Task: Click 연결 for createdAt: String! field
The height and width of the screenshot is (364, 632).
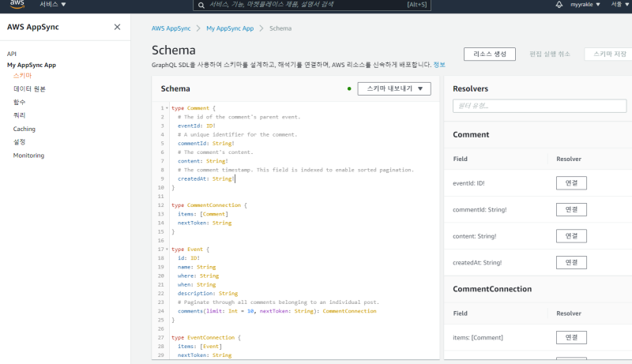Action: (571, 262)
